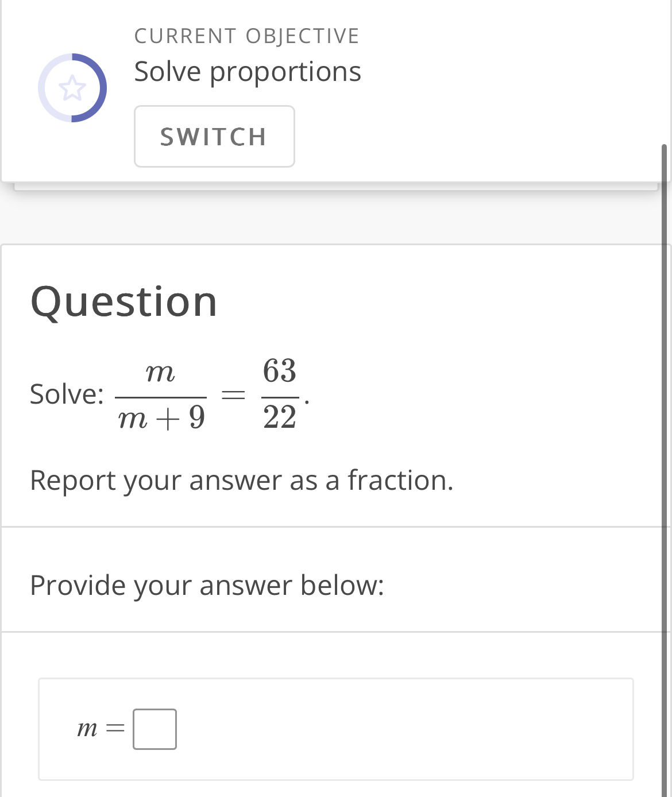
Task: Click Report your answer as a fraction
Action: pyautogui.click(x=241, y=480)
